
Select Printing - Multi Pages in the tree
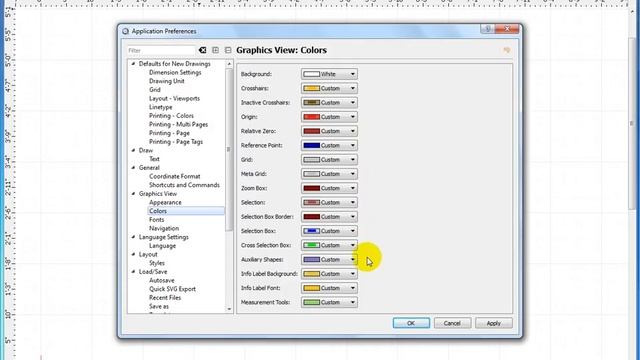click(178, 124)
